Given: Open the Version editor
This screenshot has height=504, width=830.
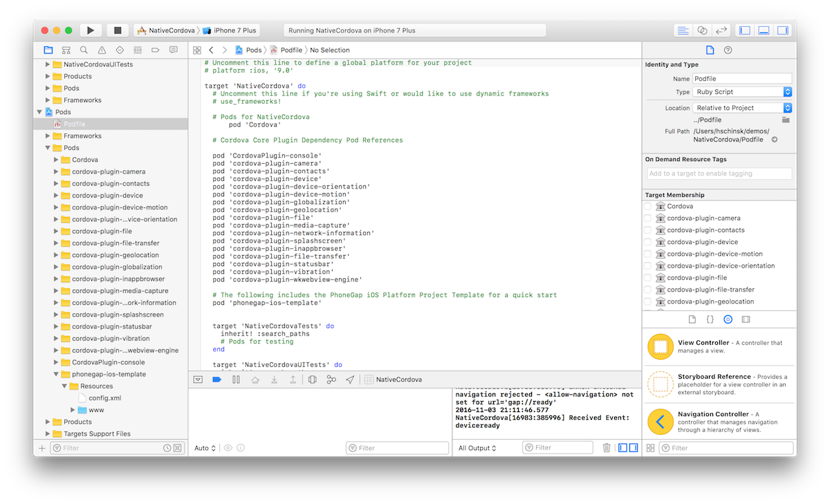Looking at the screenshot, I should pos(721,30).
